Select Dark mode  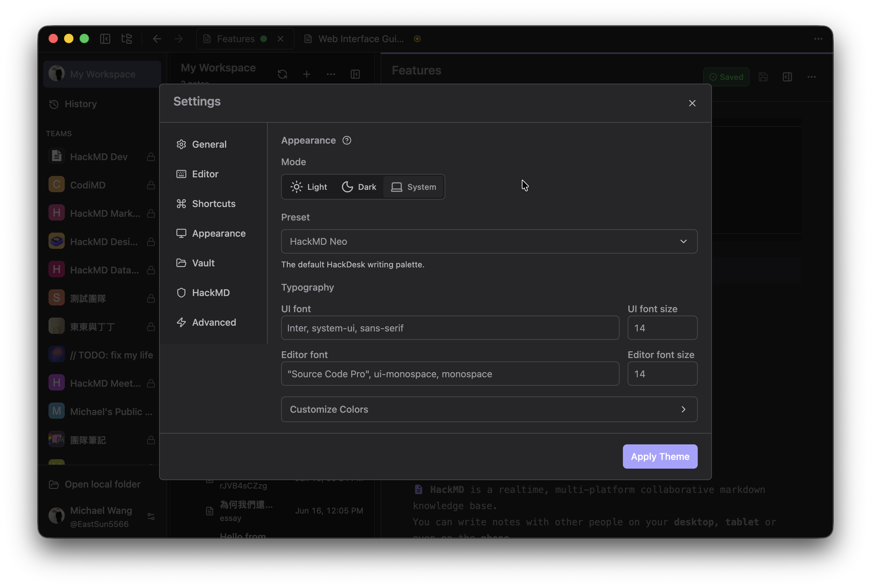[359, 187]
